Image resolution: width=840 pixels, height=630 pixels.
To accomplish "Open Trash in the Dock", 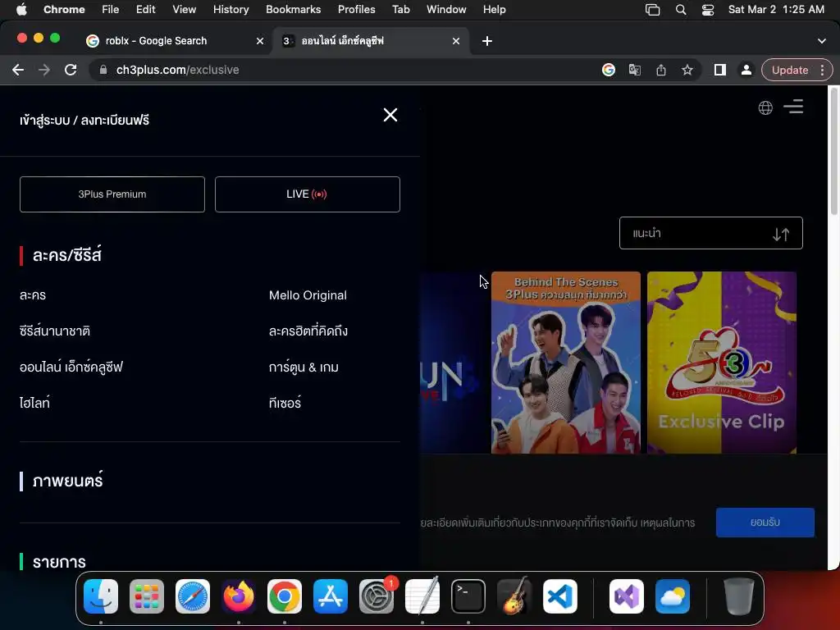I will coord(739,596).
